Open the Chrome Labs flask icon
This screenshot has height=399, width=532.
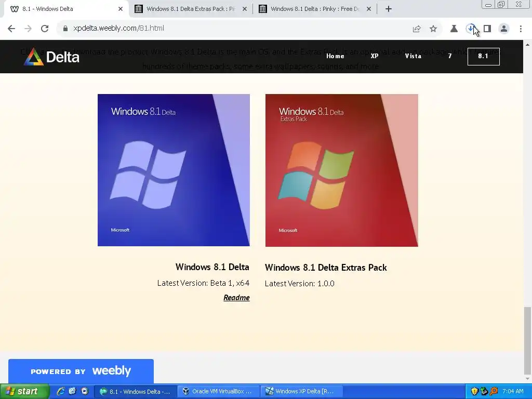(x=454, y=29)
